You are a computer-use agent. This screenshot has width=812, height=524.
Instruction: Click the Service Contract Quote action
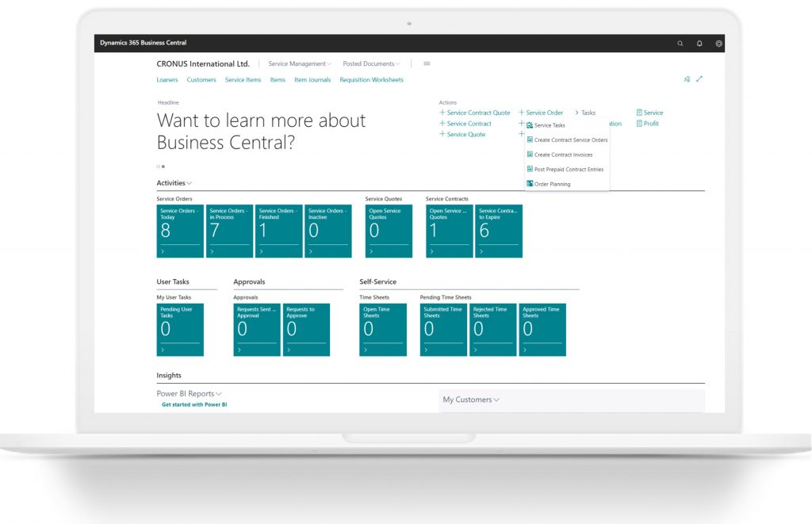pyautogui.click(x=478, y=113)
